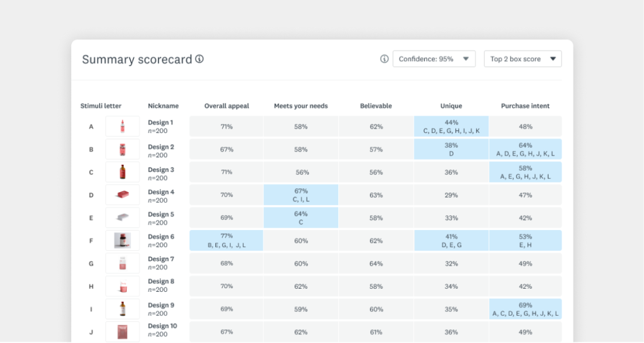Viewport: 644px width, 343px height.
Task: Click highlighted 69% Purchase intent cell for Design 9
Action: point(525,309)
